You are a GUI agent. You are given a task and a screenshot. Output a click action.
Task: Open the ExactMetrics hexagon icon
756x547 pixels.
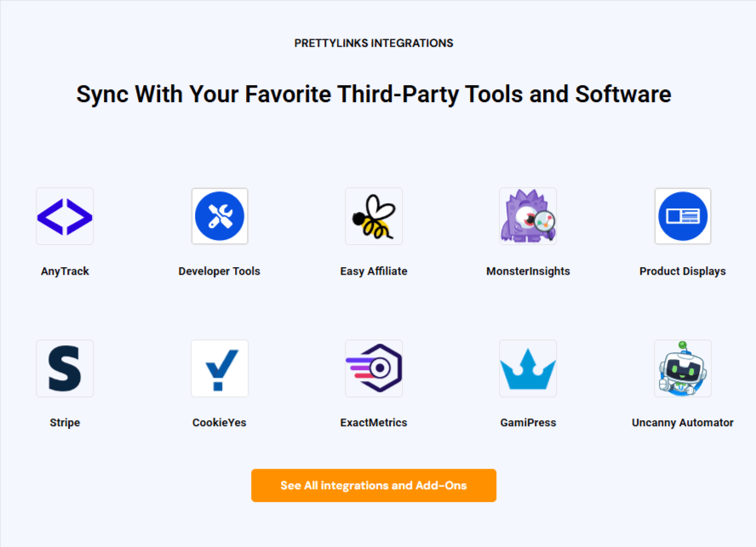pos(374,368)
